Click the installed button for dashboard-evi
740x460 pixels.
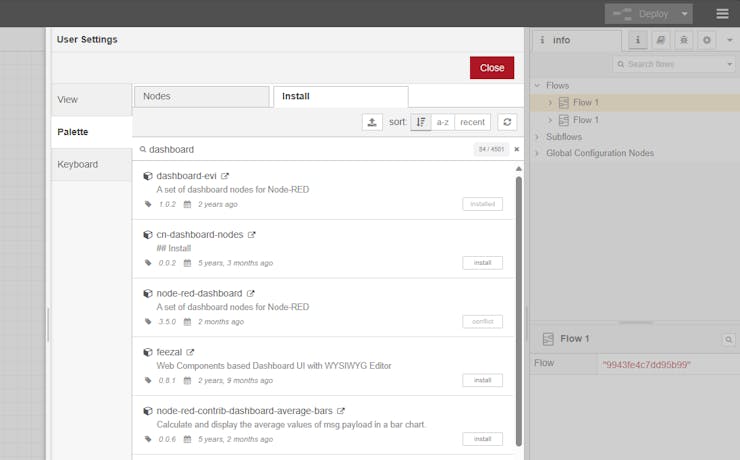coord(482,204)
